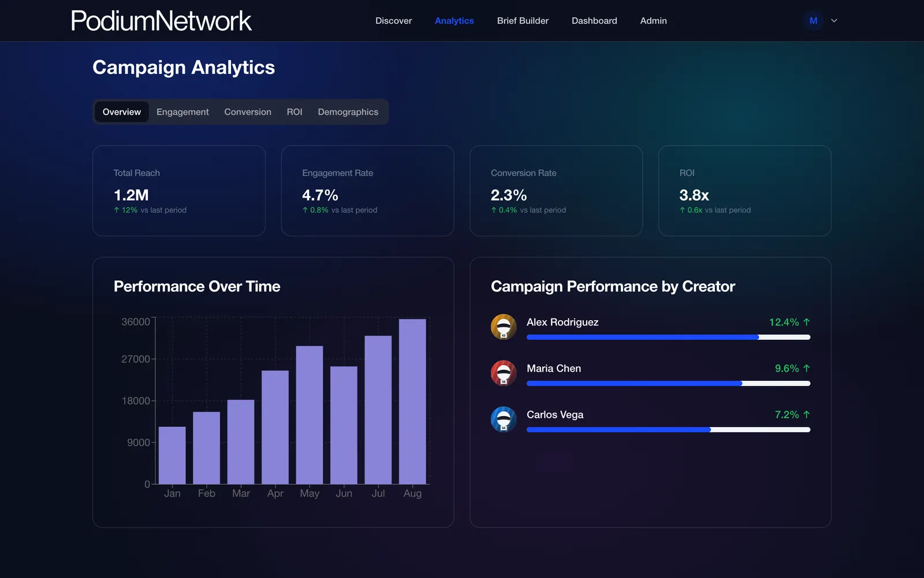Click the up-arrow beside 12.4%

coord(806,322)
